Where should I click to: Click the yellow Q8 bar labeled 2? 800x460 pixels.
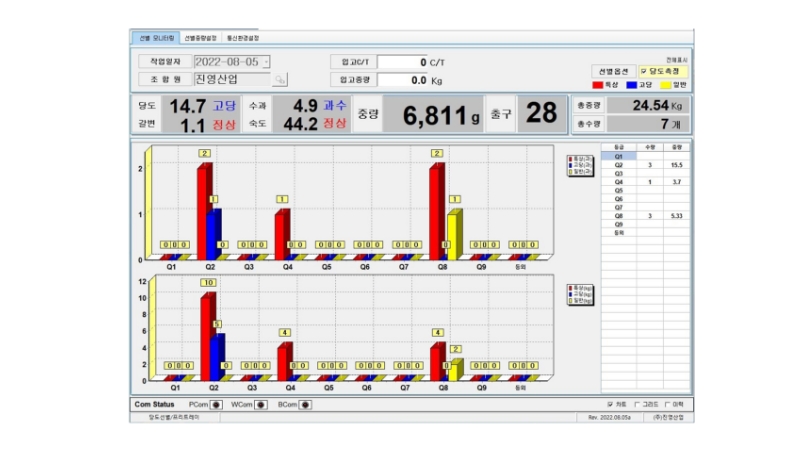pos(454,371)
